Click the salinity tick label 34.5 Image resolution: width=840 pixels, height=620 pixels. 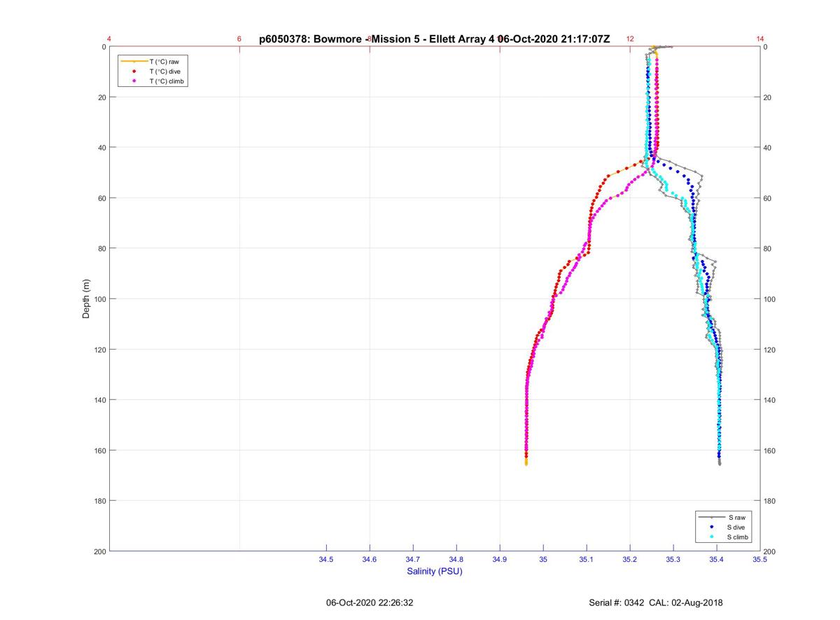point(326,559)
